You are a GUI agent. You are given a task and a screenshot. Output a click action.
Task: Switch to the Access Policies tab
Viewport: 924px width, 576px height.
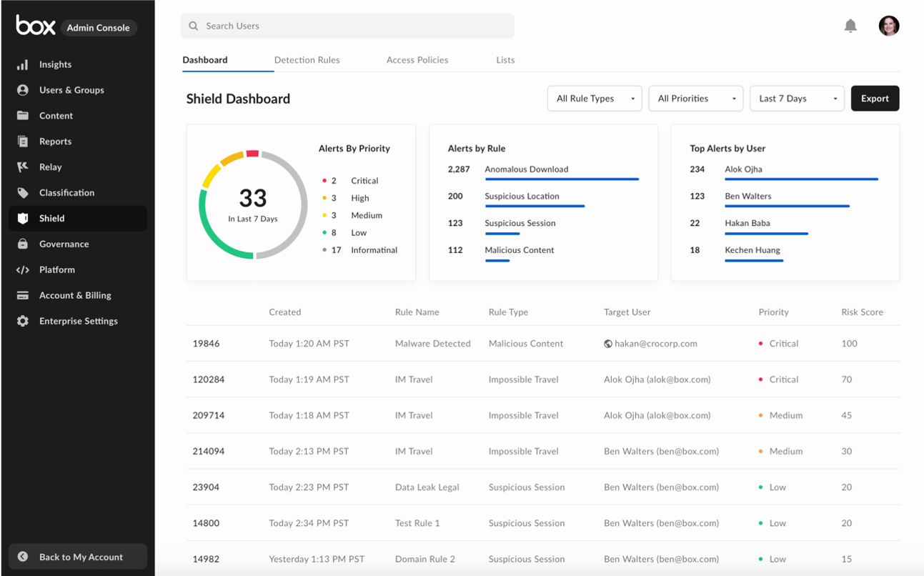click(x=417, y=60)
